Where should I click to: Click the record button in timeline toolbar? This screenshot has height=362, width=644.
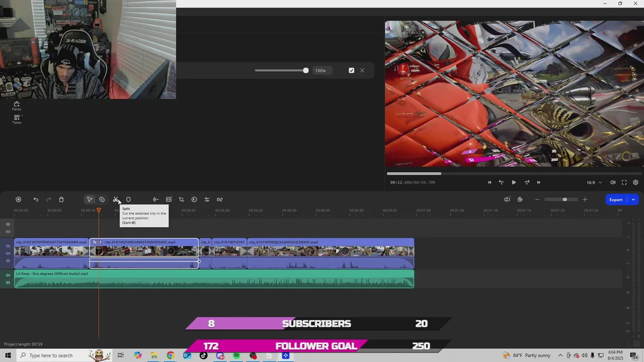click(x=19, y=200)
